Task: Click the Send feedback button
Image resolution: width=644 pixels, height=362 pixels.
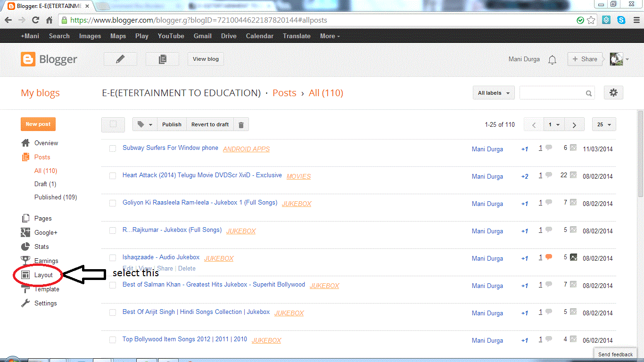Action: click(x=615, y=354)
